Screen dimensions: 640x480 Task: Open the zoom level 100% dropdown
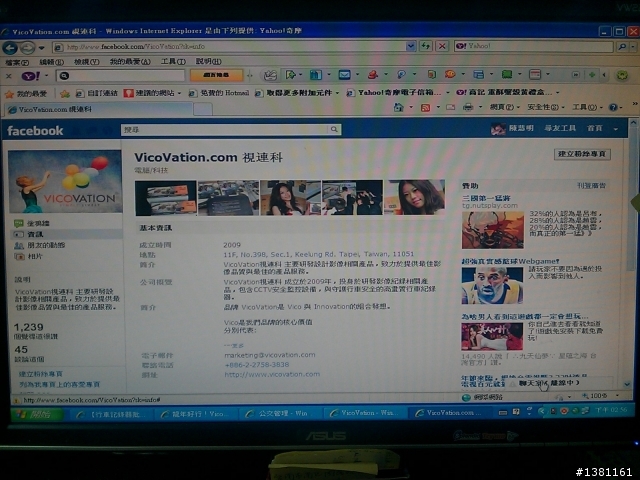coord(617,396)
